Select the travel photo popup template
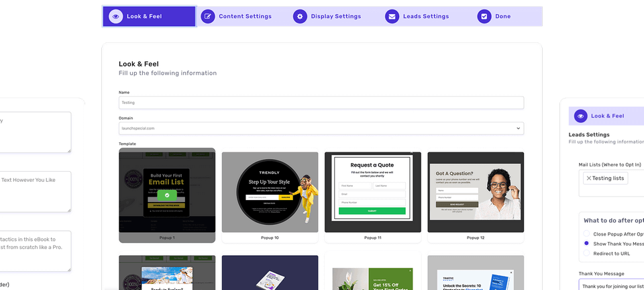Screen dimensions: 644x290 click(167, 273)
